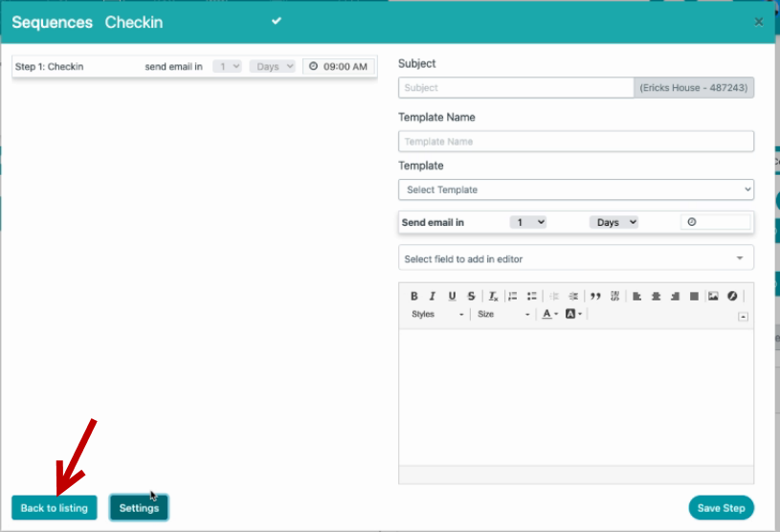Open the background color picker
The width and height of the screenshot is (780, 532).
coord(573,314)
